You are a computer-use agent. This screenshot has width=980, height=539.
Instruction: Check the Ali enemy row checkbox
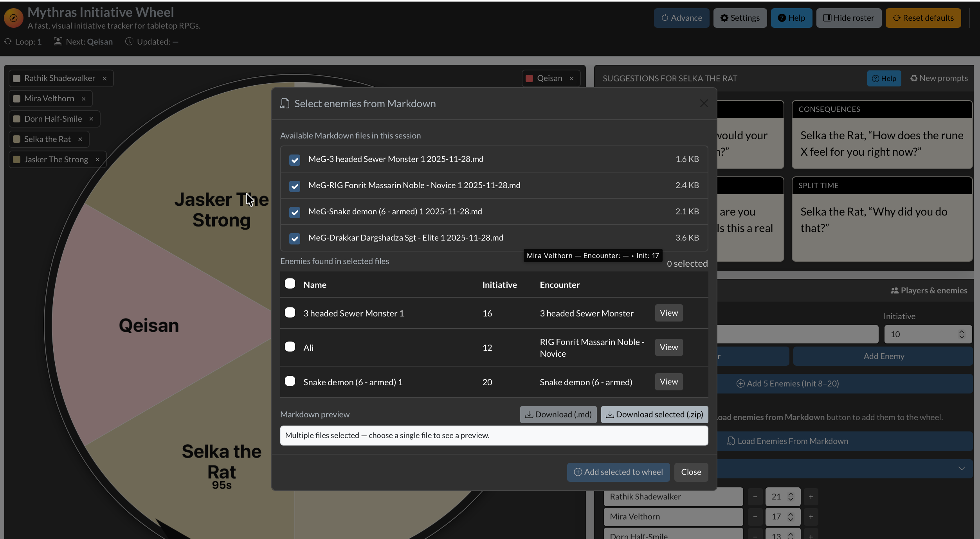(x=290, y=347)
